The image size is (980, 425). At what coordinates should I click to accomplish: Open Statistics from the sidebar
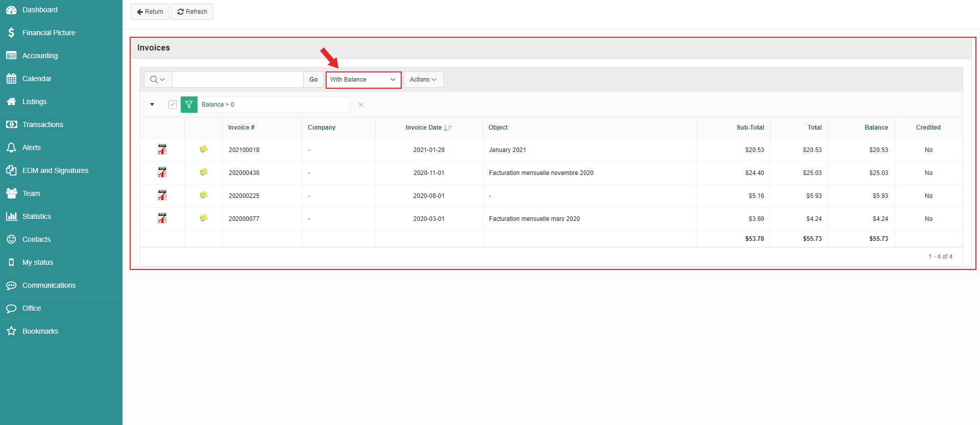(x=37, y=216)
